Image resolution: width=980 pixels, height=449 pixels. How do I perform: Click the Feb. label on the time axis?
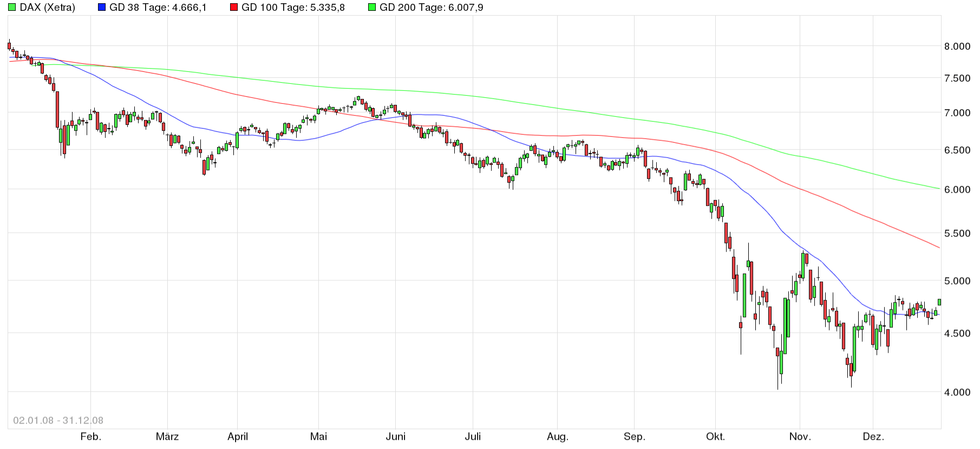[90, 437]
